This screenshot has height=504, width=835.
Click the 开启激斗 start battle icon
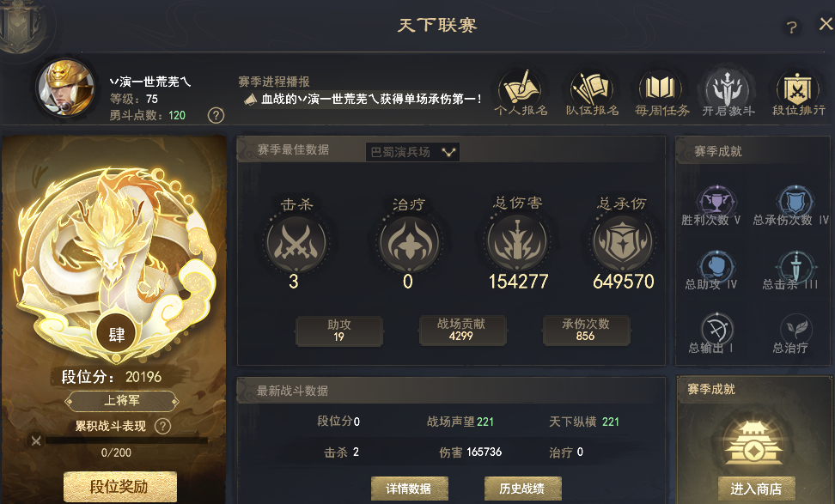click(728, 93)
